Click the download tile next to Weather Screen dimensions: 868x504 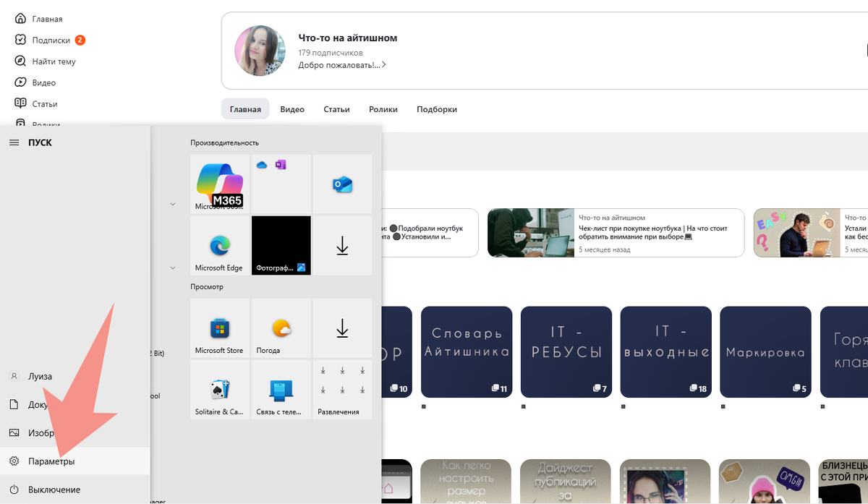(342, 328)
